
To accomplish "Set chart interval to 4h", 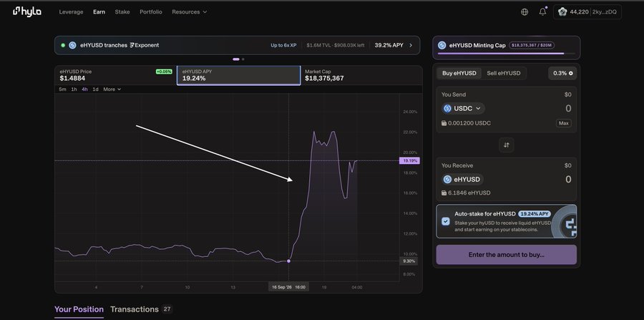I will point(84,89).
